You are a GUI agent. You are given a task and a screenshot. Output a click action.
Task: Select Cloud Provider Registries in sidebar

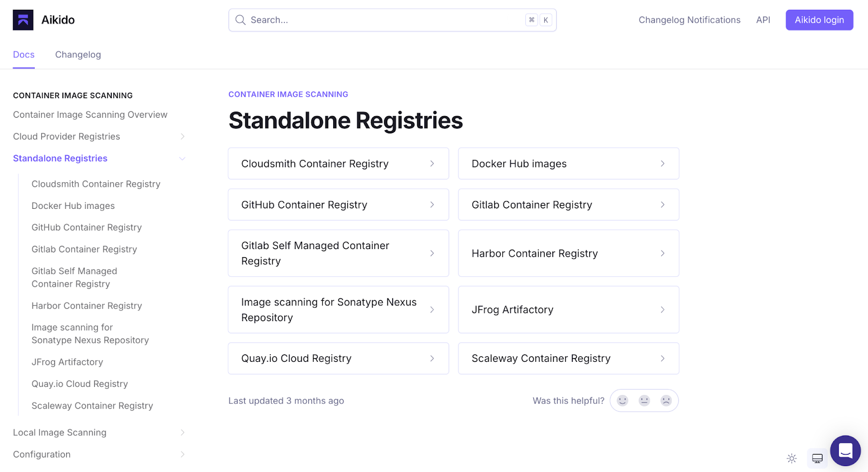pos(66,137)
